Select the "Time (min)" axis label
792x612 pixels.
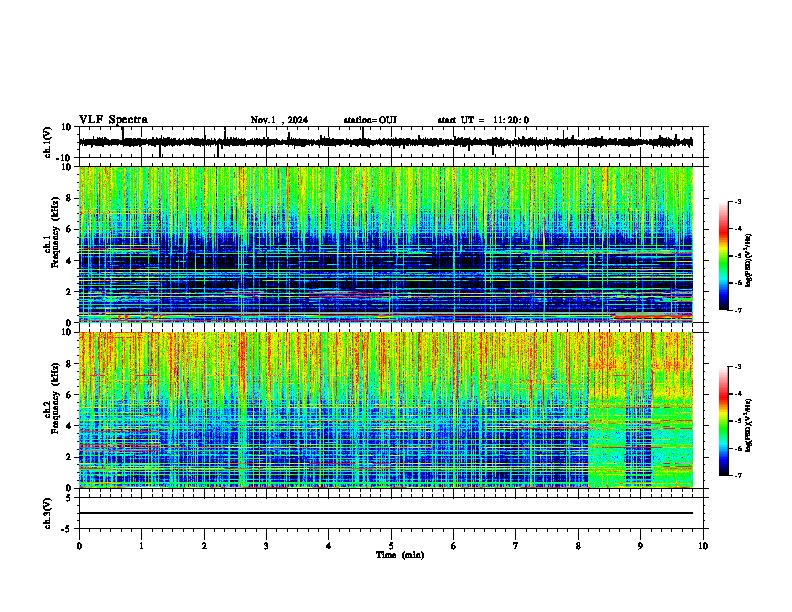400,555
